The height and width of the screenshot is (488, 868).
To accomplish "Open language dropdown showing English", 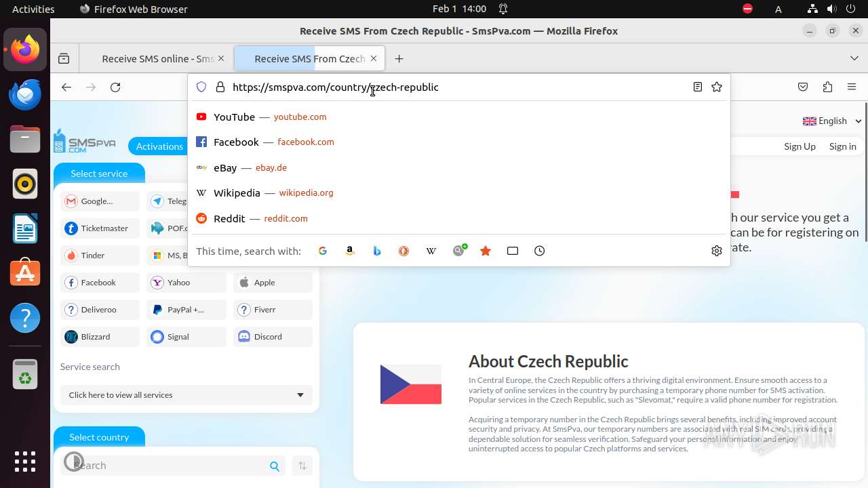I will (832, 121).
